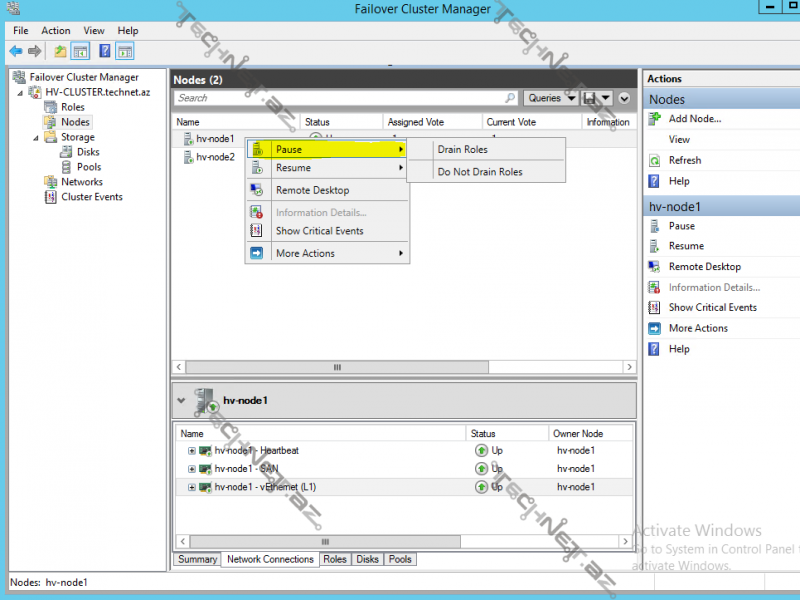This screenshot has height=600, width=800.
Task: Collapse the hv-node1 details panel chevron
Action: click(181, 400)
